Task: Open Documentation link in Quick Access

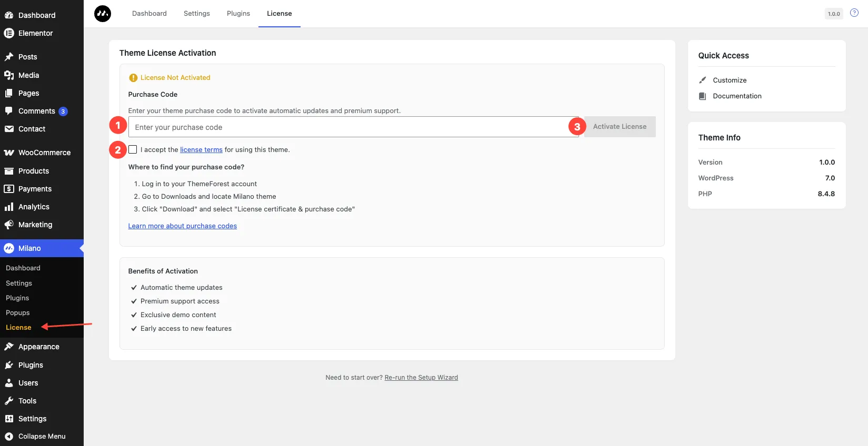Action: [737, 96]
